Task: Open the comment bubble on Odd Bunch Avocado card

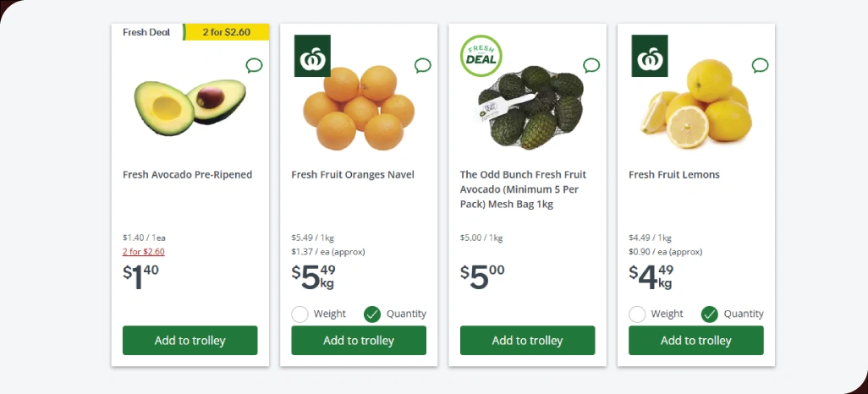Action: tap(591, 65)
